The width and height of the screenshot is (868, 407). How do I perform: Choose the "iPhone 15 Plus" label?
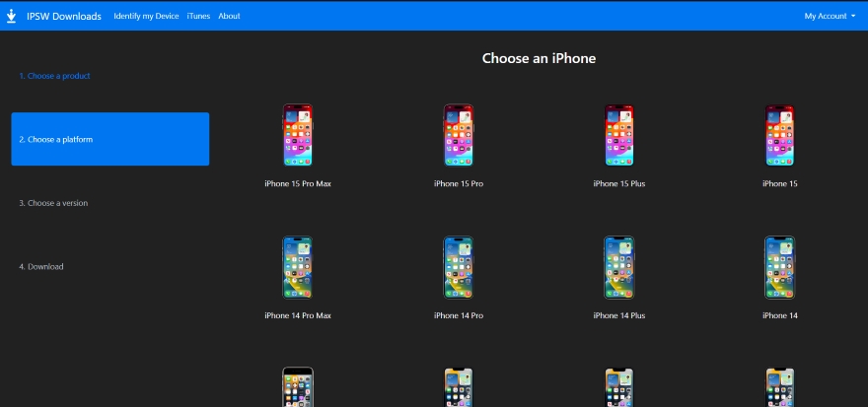click(x=618, y=183)
